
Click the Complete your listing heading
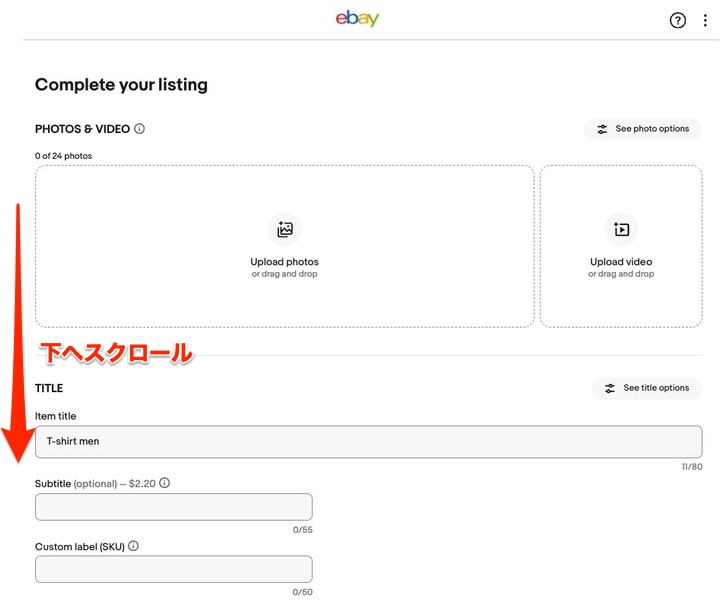tap(121, 85)
